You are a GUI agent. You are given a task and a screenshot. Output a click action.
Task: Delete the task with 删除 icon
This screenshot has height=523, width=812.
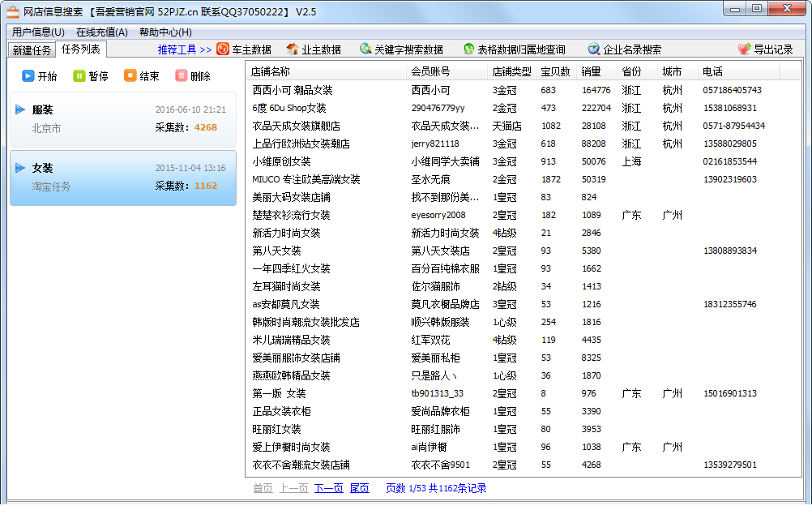coord(181,76)
